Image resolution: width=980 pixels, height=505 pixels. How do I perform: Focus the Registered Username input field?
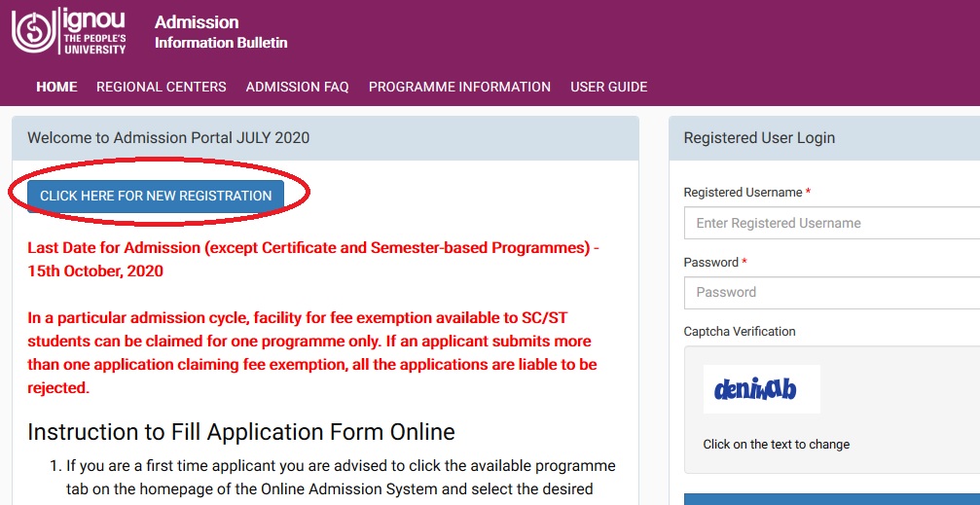click(x=832, y=223)
